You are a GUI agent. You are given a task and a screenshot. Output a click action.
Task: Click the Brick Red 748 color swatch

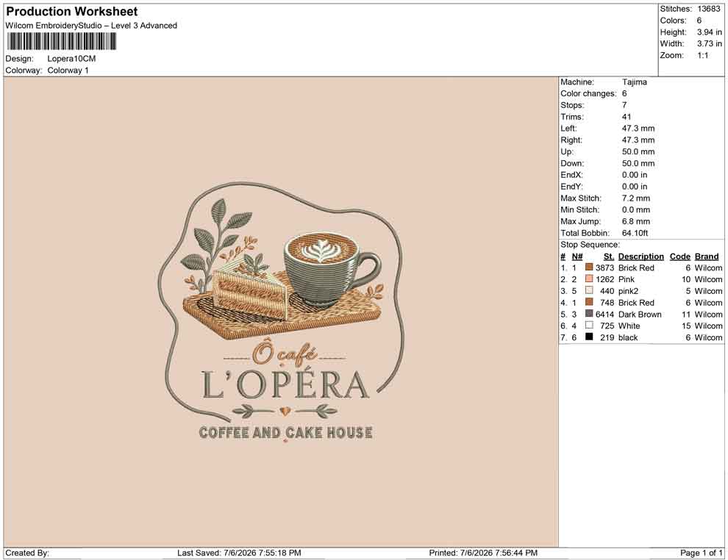(x=589, y=302)
